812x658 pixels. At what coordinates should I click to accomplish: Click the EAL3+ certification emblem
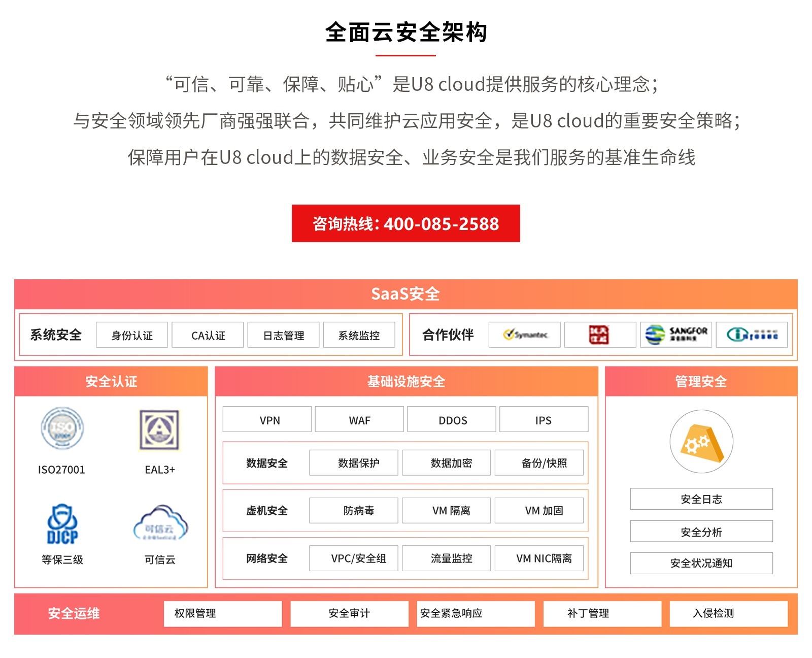[159, 430]
